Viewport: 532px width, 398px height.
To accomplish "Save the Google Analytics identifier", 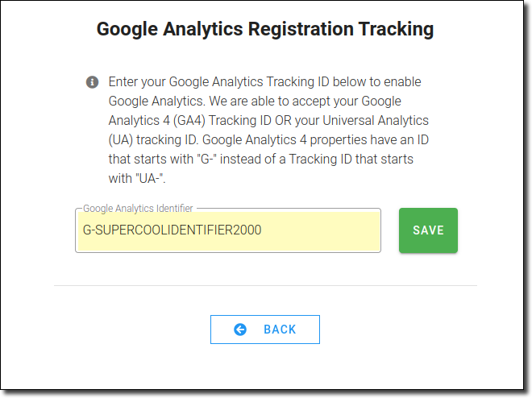I will [428, 230].
